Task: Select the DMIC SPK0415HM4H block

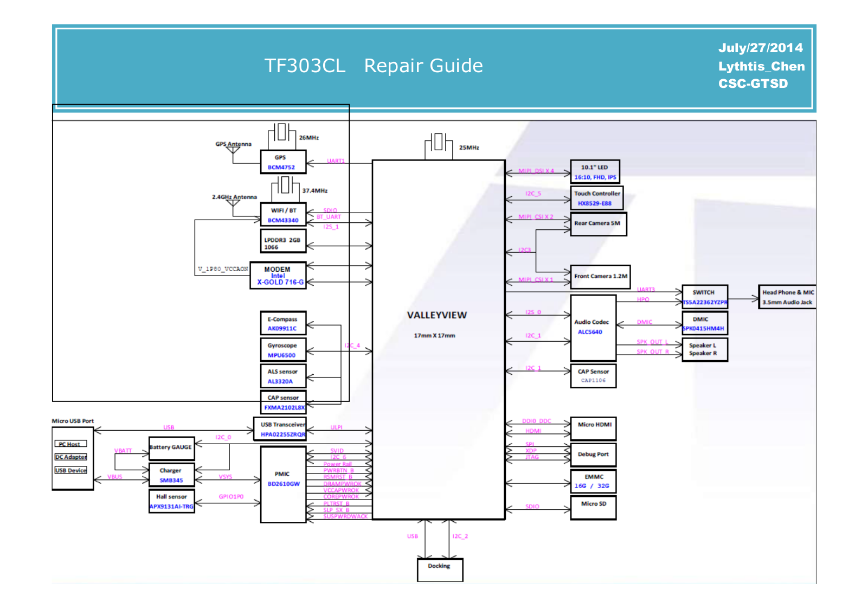Action: click(x=705, y=323)
